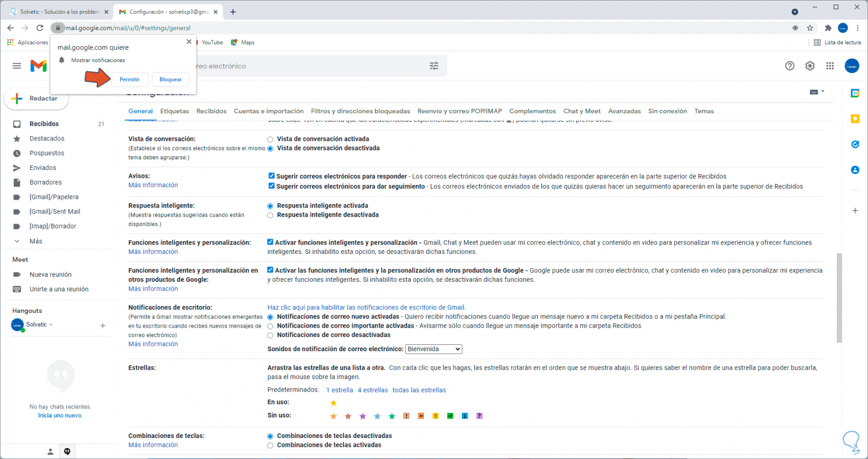
Task: Click the Chrome address bar URL
Action: [x=128, y=28]
